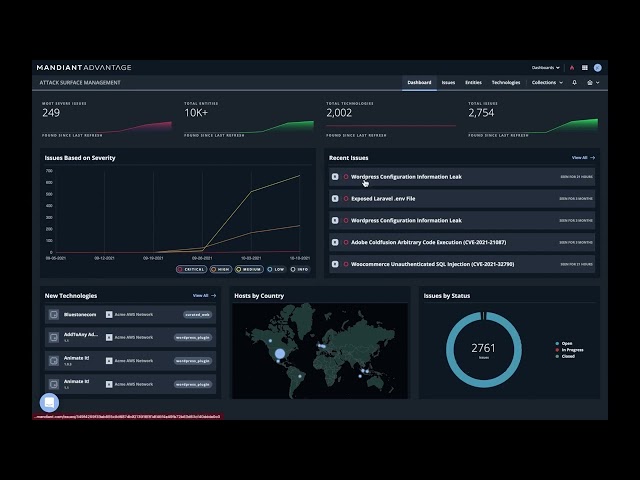
Task: Click the curated_web tag on Bluestonecom
Action: click(198, 315)
